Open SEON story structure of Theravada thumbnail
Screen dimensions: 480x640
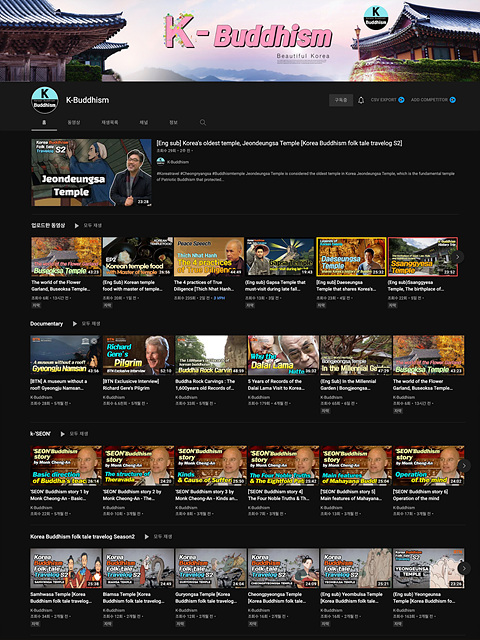coord(138,466)
